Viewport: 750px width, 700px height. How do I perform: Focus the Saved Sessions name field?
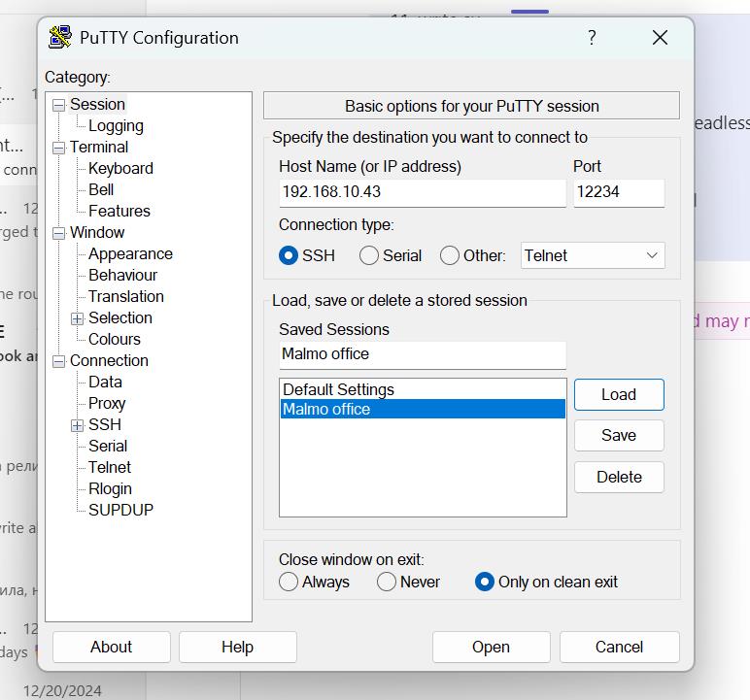pos(423,354)
